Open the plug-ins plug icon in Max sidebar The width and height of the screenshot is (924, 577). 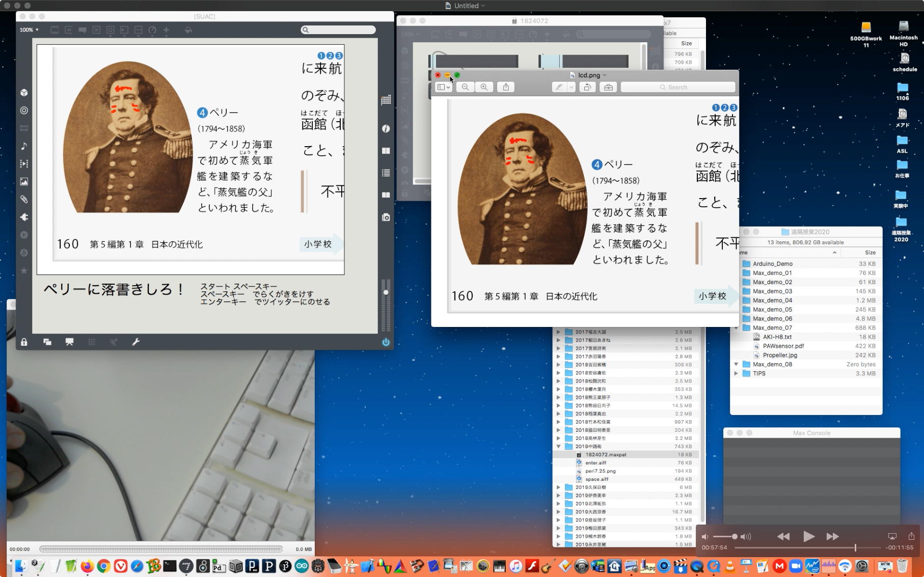pyautogui.click(x=24, y=217)
